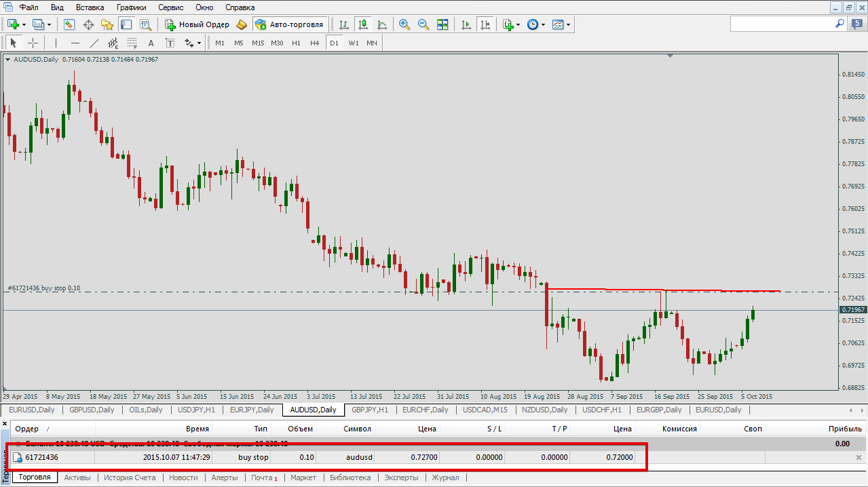Open the chat notifications icon

(x=856, y=24)
